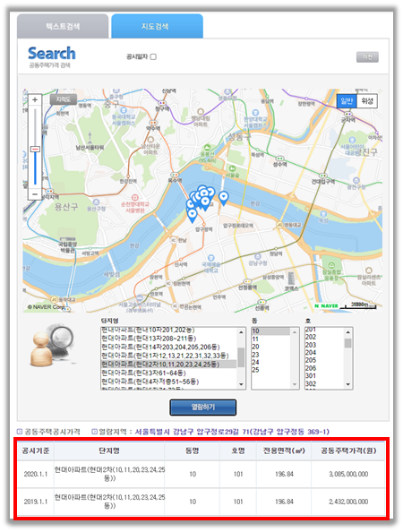Click the map zoom-out minus icon
Image resolution: width=403 pixels, height=532 pixels.
(x=35, y=194)
